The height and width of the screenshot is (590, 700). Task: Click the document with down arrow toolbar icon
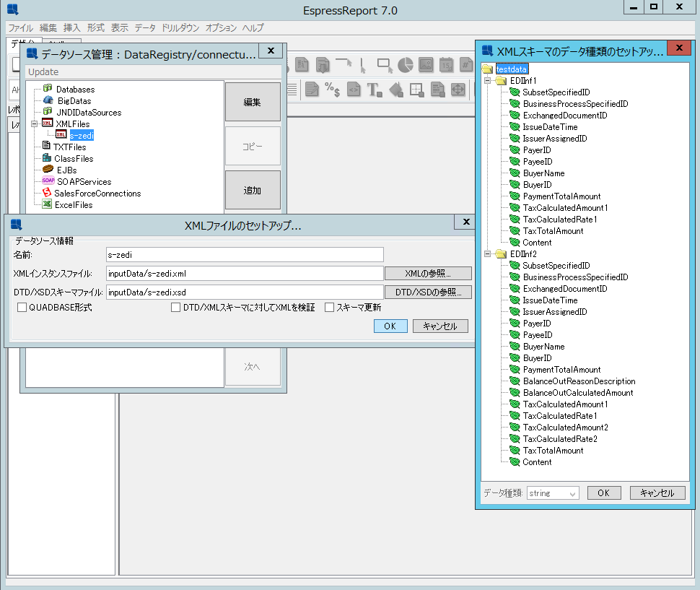click(323, 65)
